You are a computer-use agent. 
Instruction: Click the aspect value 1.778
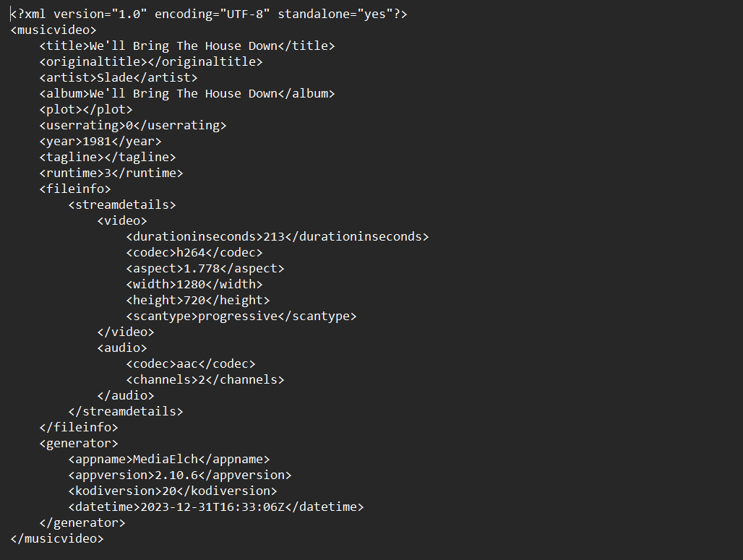coord(202,268)
